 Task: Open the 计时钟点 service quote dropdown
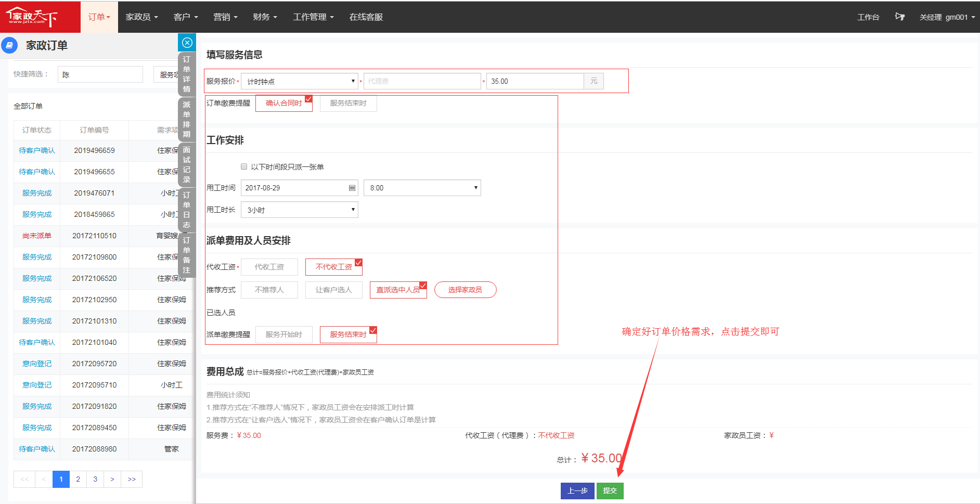pos(300,81)
